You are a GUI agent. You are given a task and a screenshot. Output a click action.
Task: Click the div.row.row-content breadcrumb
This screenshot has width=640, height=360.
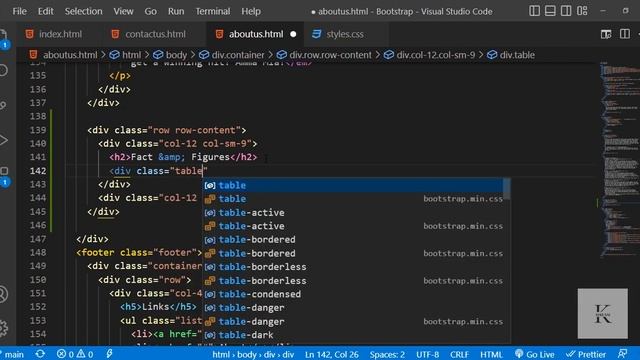point(324,55)
